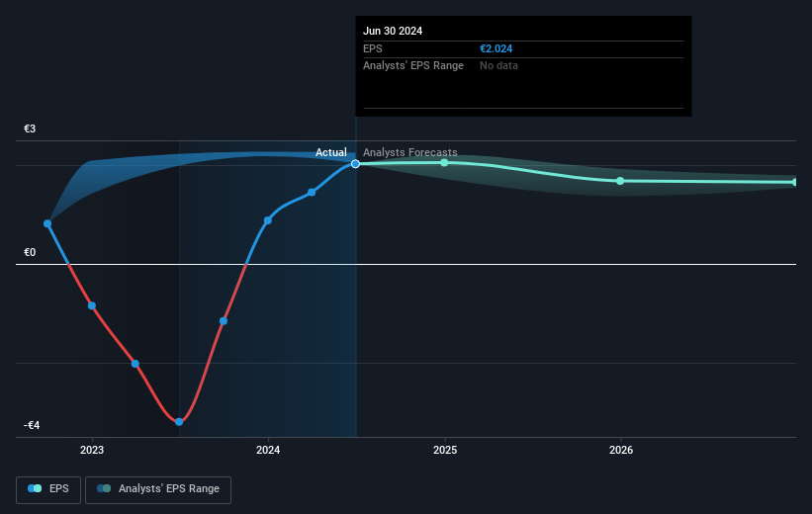Select the red-line data point between 2023 and the minimum
The height and width of the screenshot is (514, 812).
(135, 364)
